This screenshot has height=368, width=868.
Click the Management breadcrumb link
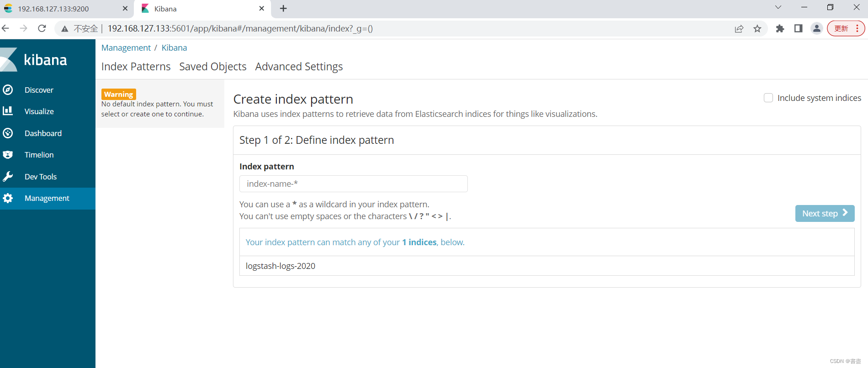tap(126, 47)
